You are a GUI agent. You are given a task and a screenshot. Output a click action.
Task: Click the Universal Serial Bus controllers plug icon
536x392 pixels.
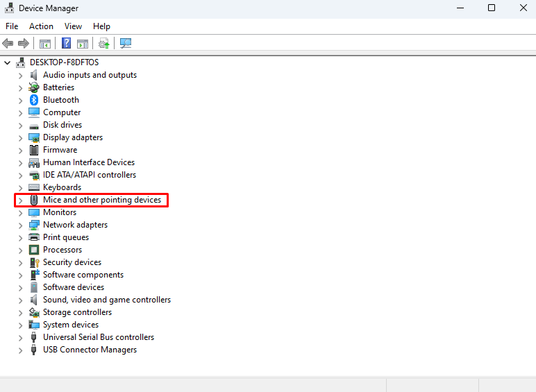tap(33, 337)
